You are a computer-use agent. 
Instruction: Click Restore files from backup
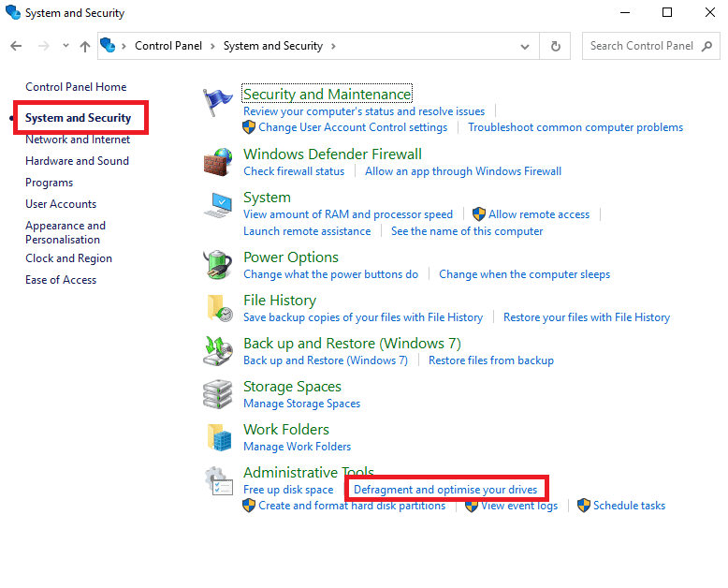tap(490, 360)
